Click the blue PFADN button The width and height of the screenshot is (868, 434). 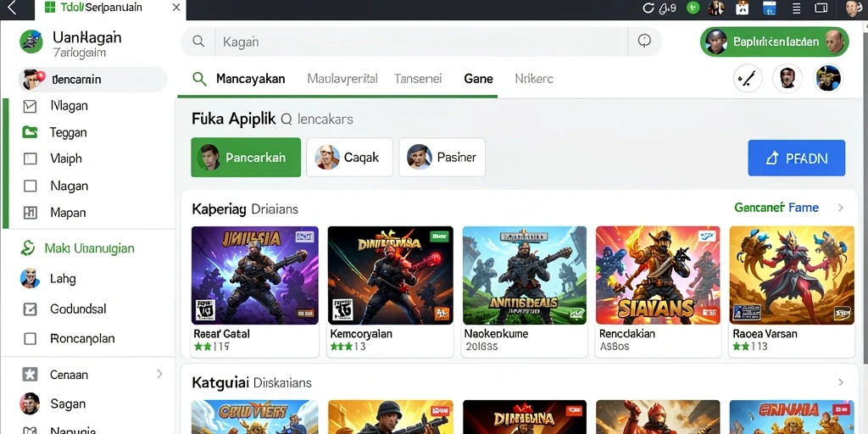(796, 159)
